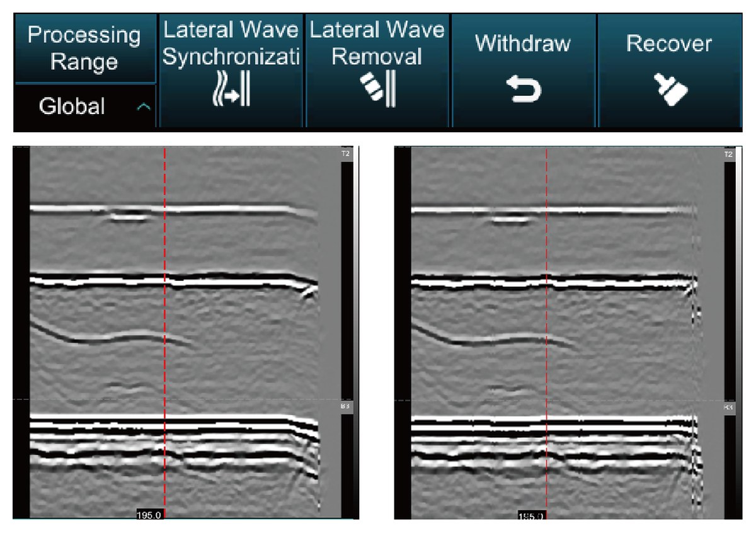Click inside the left scan image
The image size is (756, 533).
click(185, 333)
